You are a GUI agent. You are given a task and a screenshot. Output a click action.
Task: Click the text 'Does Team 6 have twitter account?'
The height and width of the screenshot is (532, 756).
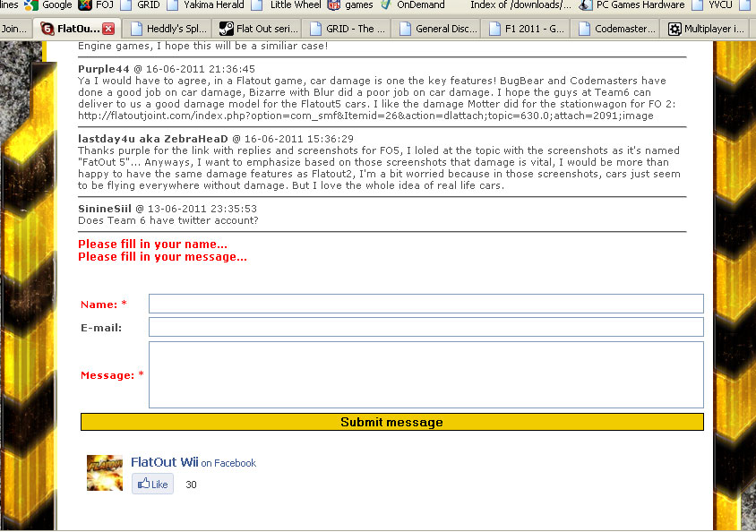point(168,220)
